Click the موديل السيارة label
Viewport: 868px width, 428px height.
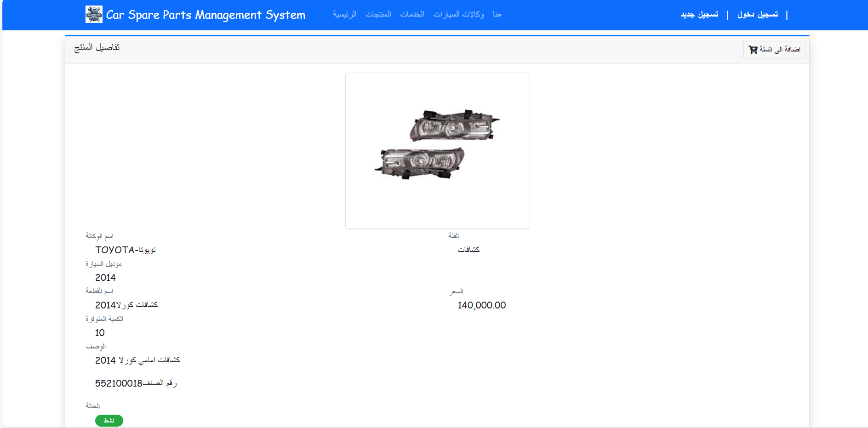[103, 264]
